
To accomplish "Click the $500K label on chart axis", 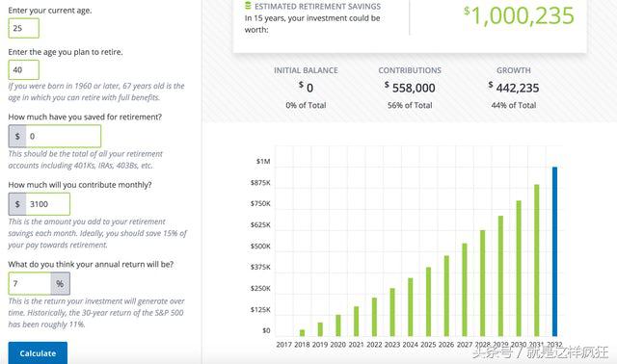I will 260,247.
